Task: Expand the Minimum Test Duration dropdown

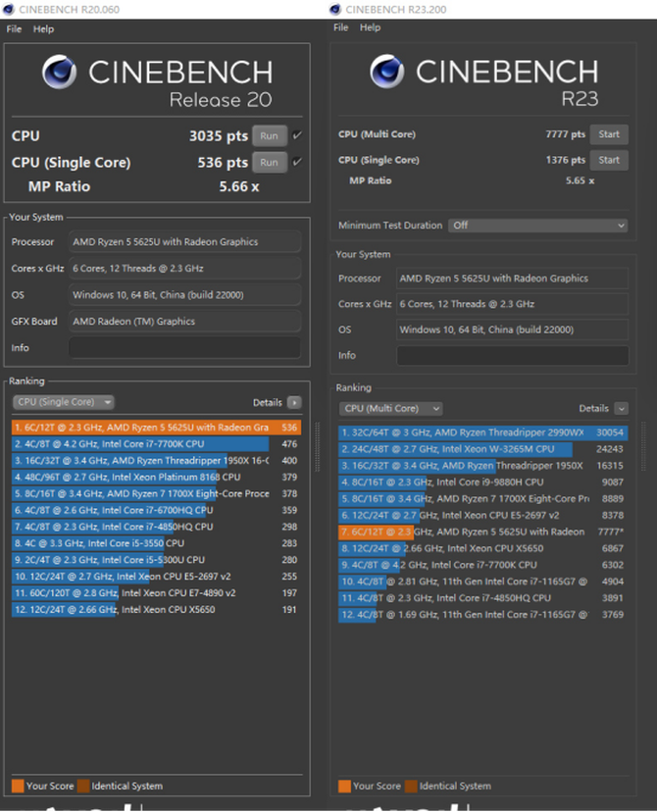Action: click(x=537, y=225)
